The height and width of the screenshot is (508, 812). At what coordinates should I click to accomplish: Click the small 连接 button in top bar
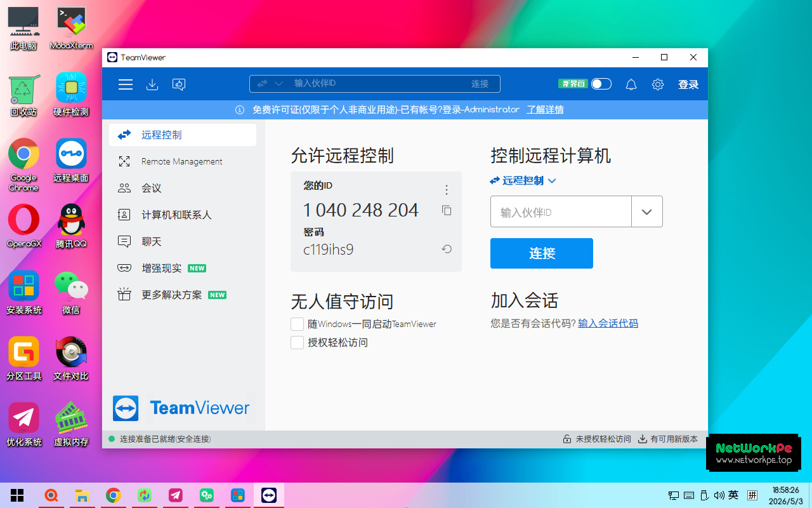pyautogui.click(x=480, y=84)
